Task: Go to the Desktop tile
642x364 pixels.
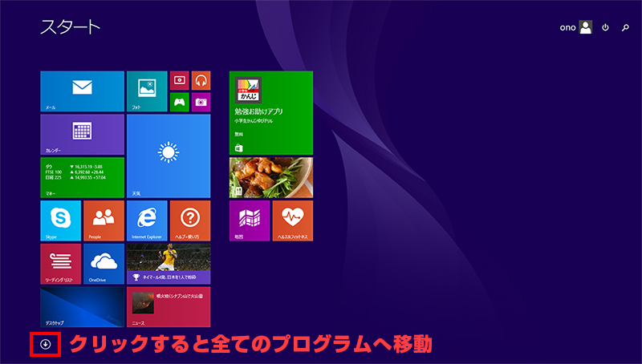Action: (x=82, y=307)
